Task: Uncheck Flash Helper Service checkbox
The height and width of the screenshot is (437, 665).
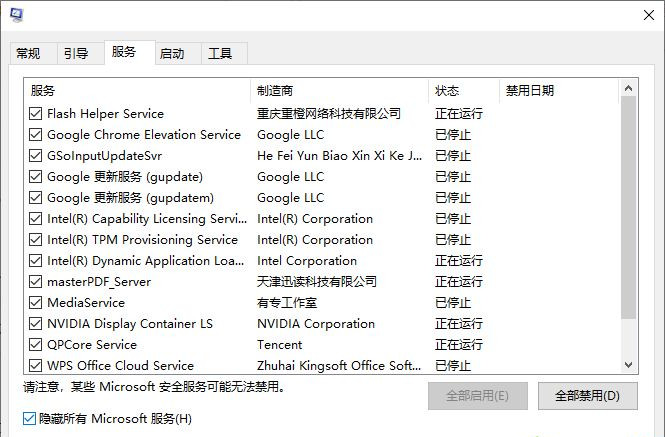Action: point(37,114)
